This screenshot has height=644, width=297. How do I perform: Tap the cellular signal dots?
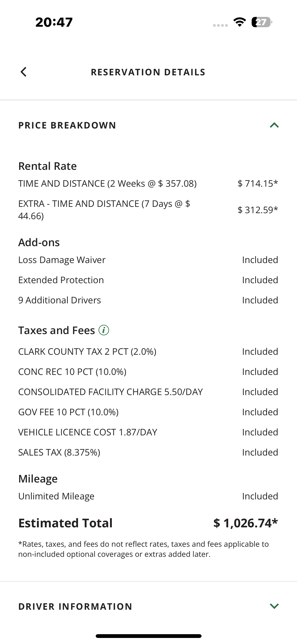click(220, 25)
